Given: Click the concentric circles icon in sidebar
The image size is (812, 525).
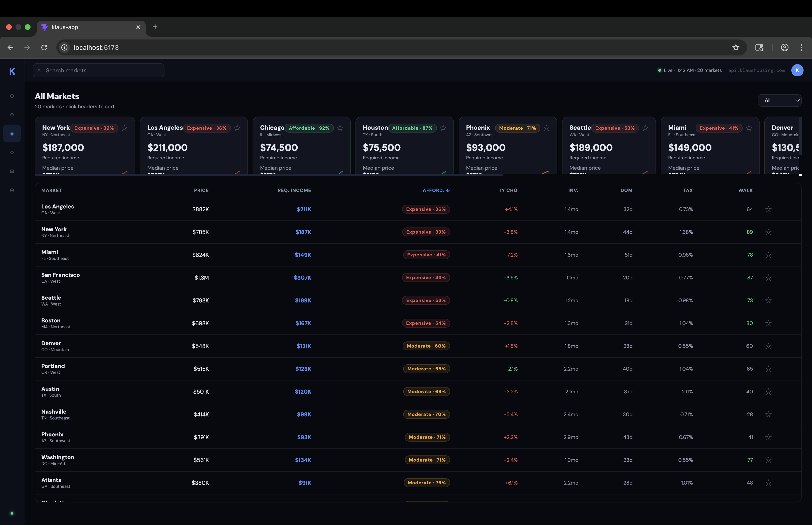Looking at the screenshot, I should [x=12, y=190].
